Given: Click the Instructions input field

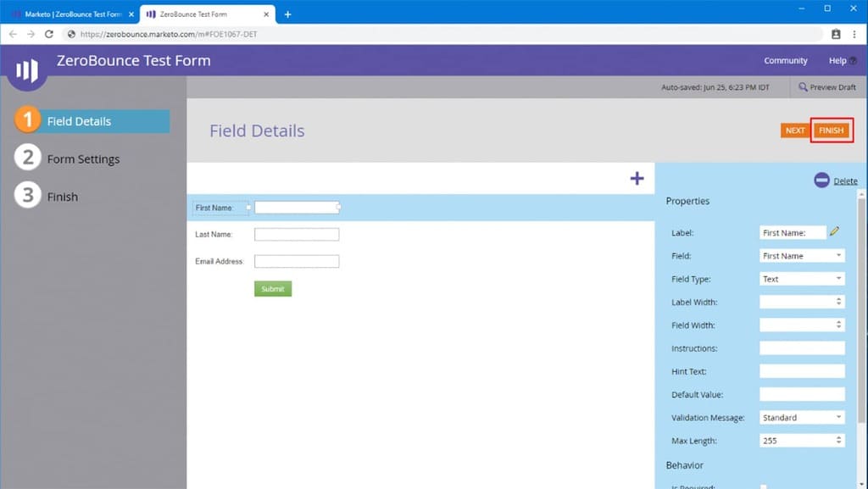Looking at the screenshot, I should (x=802, y=348).
